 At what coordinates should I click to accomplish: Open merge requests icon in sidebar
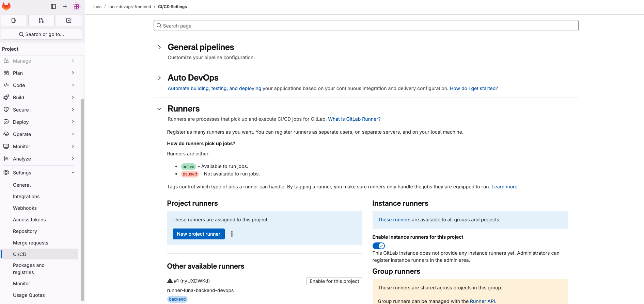pos(41,20)
